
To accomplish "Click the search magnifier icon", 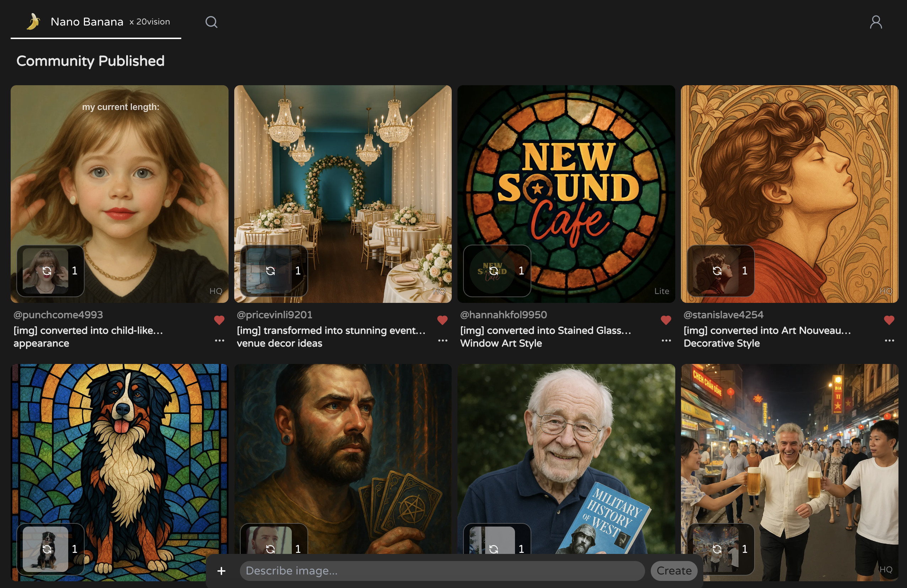I will (211, 22).
